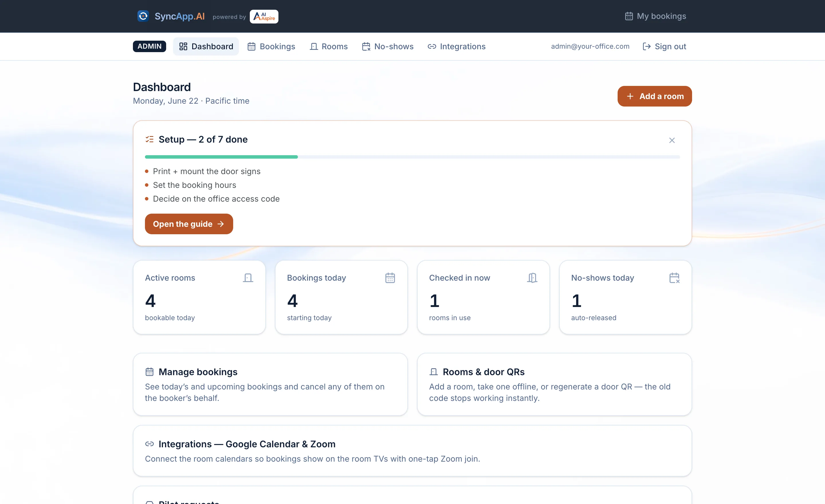Screen dimensions: 825x504
Task: Open the guide button
Action: tap(189, 224)
